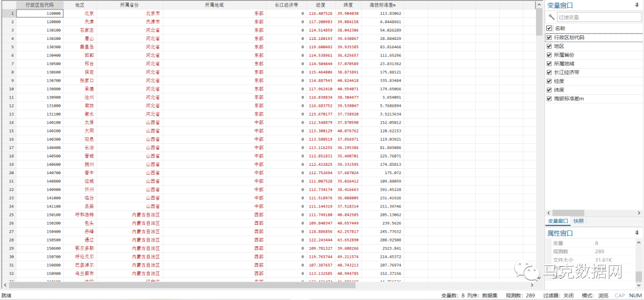
Task: Click the 天津 region cell
Action: (x=80, y=22)
